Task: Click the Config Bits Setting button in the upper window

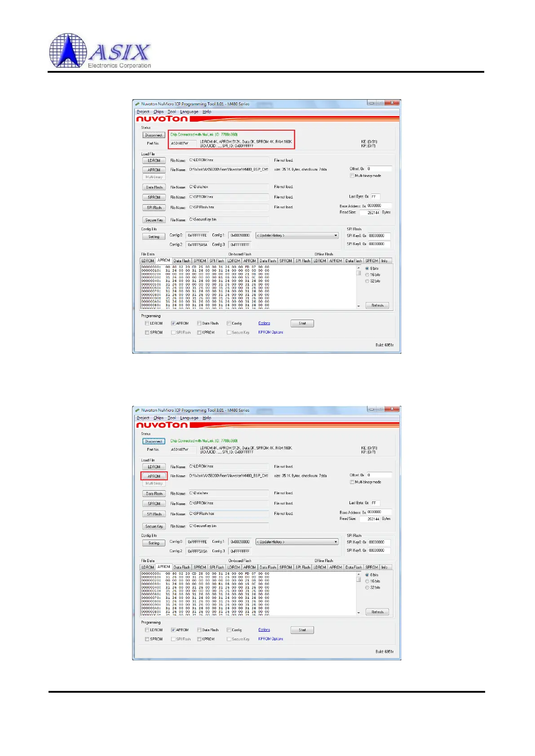Action: pos(154,237)
